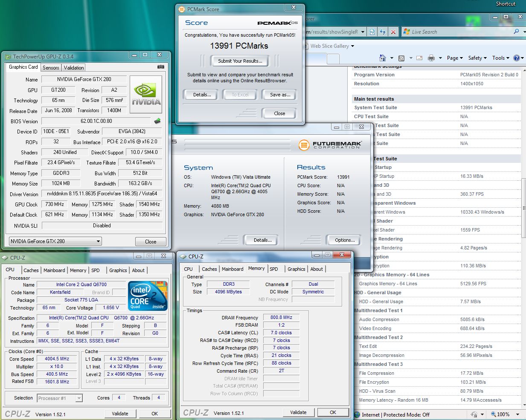The image size is (526, 420).
Task: Click the RSS feeds icon in IE
Action: [x=401, y=58]
